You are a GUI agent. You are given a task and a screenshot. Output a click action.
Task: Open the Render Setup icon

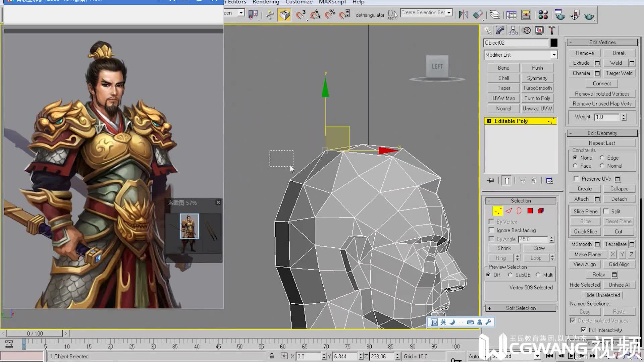tap(559, 15)
